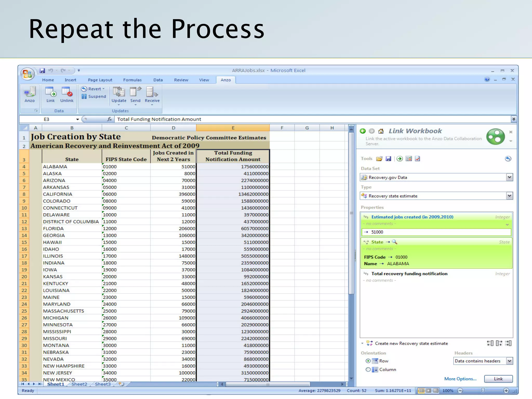The width and height of the screenshot is (532, 399).
Task: Click Revert in the Updates group
Action: pyautogui.click(x=93, y=89)
